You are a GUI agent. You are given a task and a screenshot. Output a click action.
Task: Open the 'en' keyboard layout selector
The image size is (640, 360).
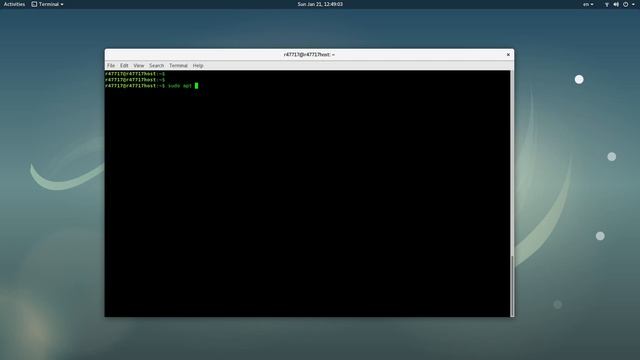point(588,4)
